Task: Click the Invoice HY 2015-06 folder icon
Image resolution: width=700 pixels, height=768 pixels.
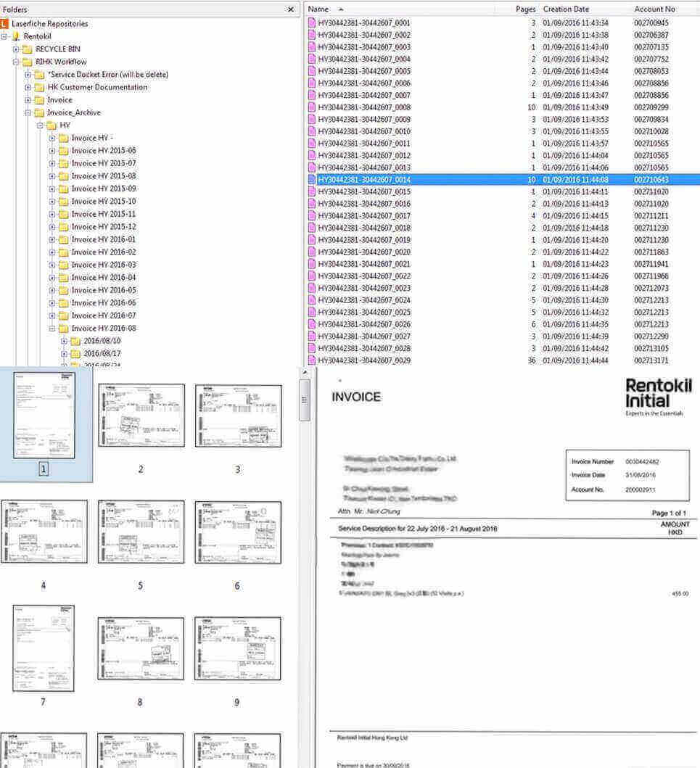Action: coord(64,151)
